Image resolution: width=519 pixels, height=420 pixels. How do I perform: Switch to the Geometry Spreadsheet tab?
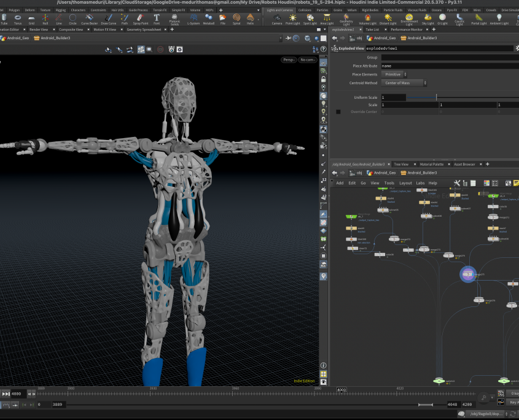144,29
